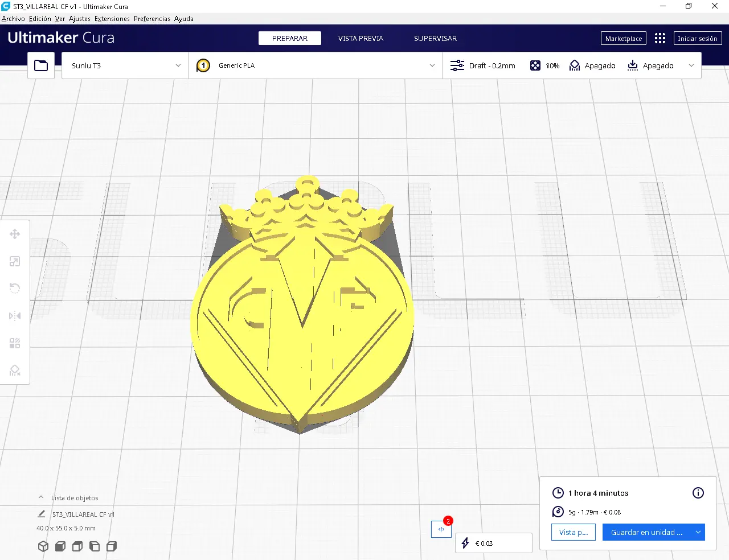
Task: Open the Extensiones menu
Action: [x=112, y=18]
